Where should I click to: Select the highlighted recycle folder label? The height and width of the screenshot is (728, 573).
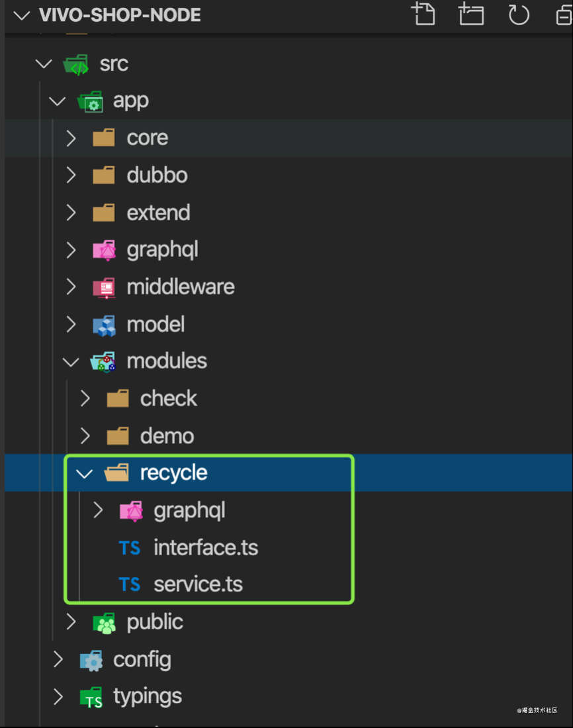173,474
